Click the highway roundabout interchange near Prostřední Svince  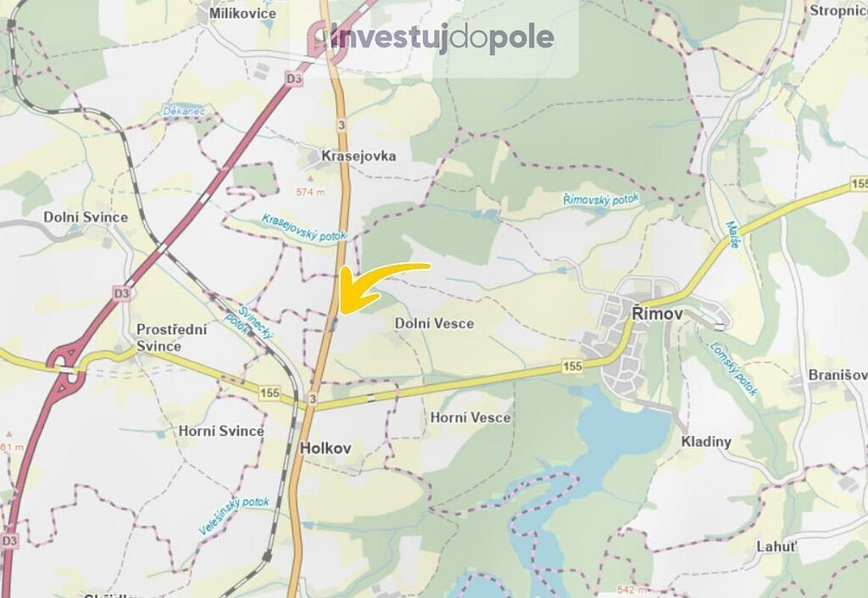click(x=65, y=367)
